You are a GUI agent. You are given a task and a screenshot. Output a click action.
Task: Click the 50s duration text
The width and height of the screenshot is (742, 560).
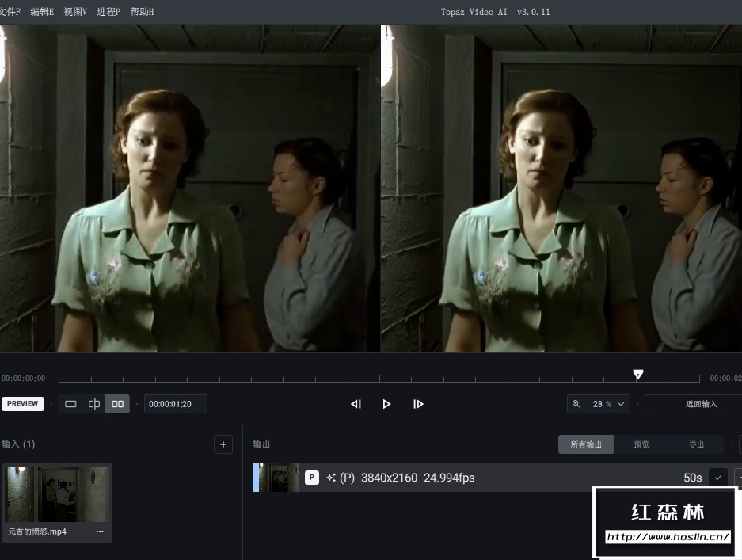(x=692, y=478)
